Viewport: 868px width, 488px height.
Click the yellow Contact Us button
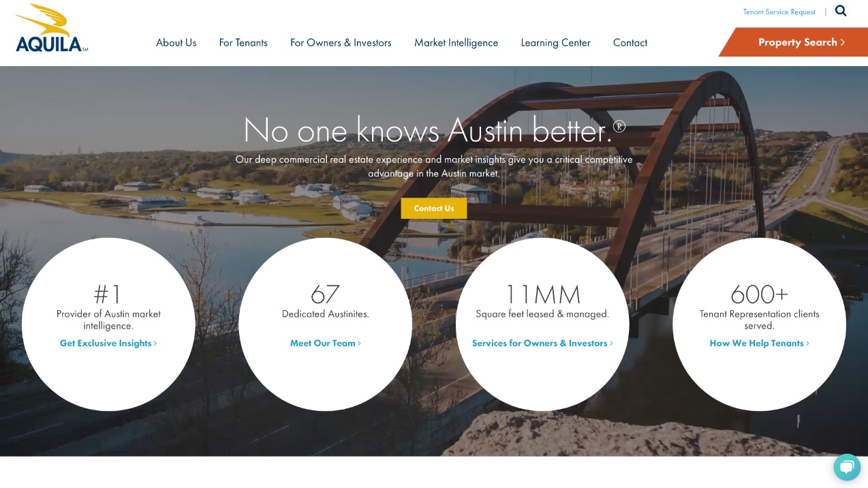point(434,209)
